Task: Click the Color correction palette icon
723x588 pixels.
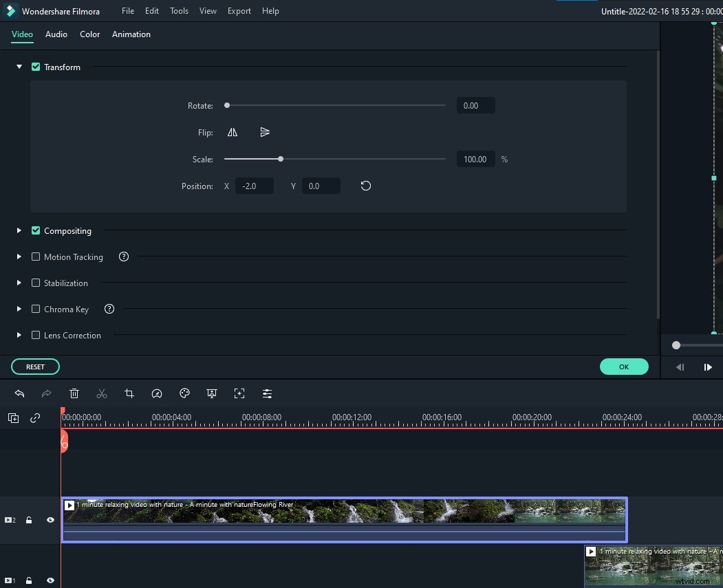Action: pos(184,393)
